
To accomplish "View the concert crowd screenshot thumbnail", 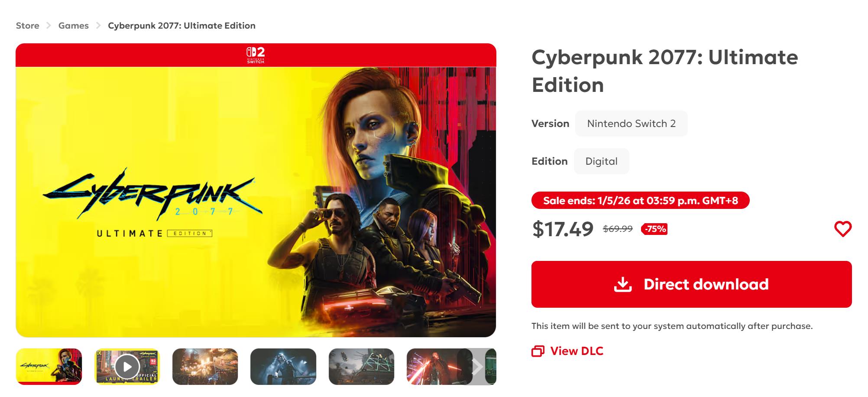I will point(205,367).
